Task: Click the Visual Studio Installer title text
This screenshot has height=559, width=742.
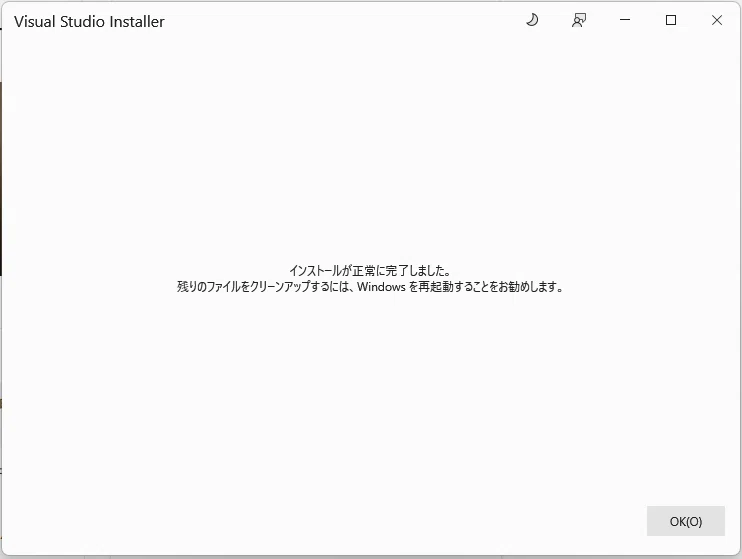Action: point(89,22)
